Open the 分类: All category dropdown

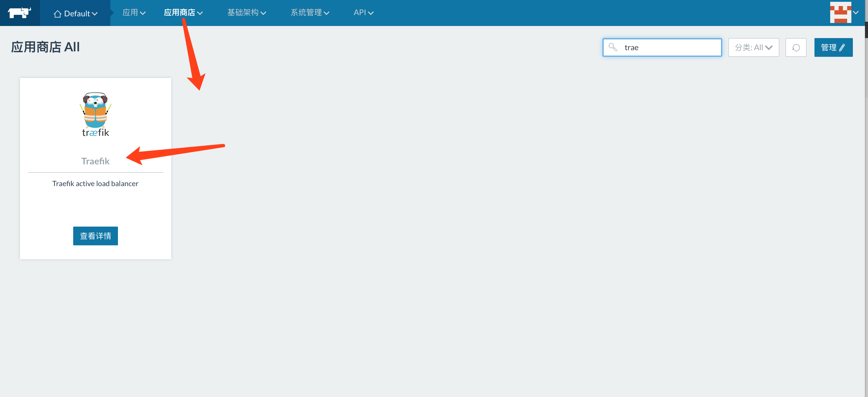(753, 47)
